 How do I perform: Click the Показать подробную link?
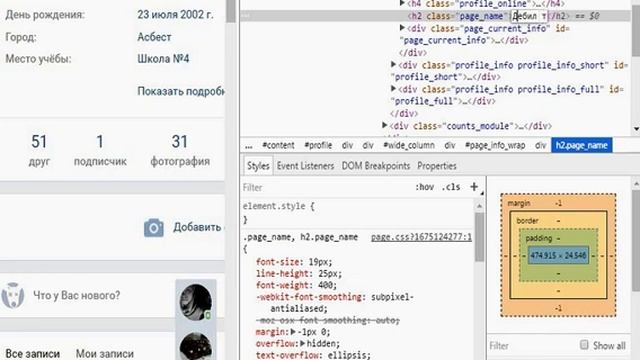[x=181, y=91]
